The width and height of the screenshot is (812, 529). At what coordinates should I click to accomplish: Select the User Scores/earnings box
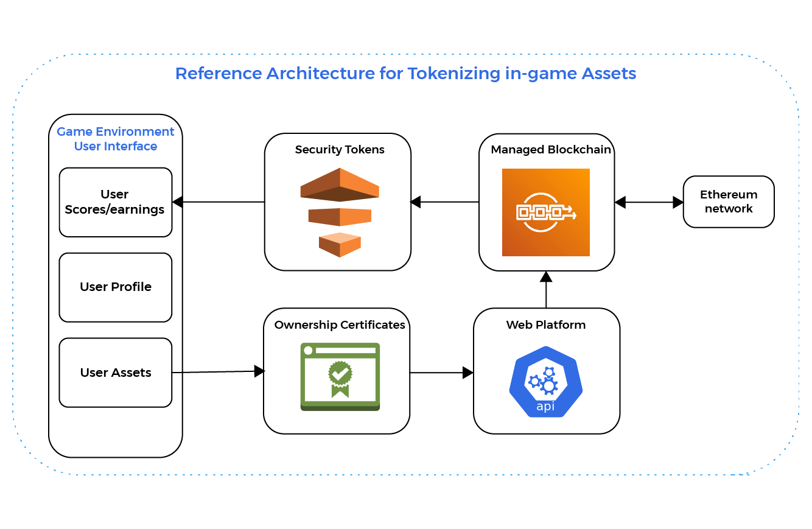point(116,202)
